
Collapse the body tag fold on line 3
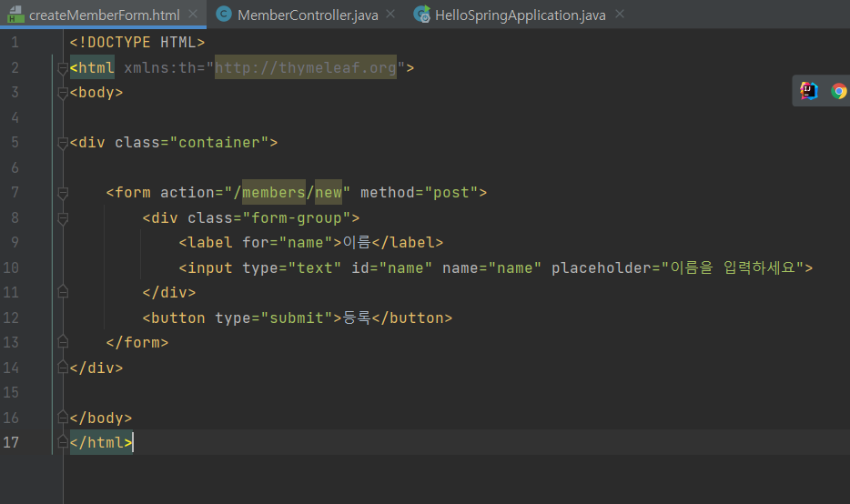pyautogui.click(x=63, y=93)
